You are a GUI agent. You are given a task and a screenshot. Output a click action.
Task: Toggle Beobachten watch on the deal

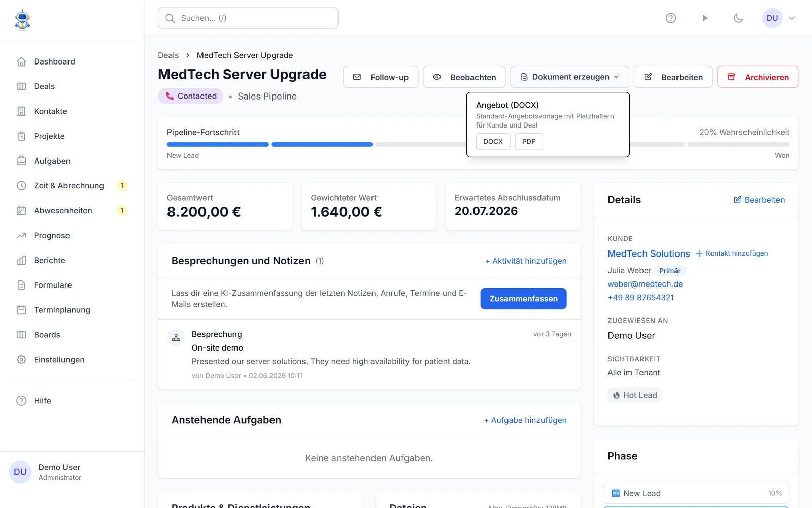464,77
